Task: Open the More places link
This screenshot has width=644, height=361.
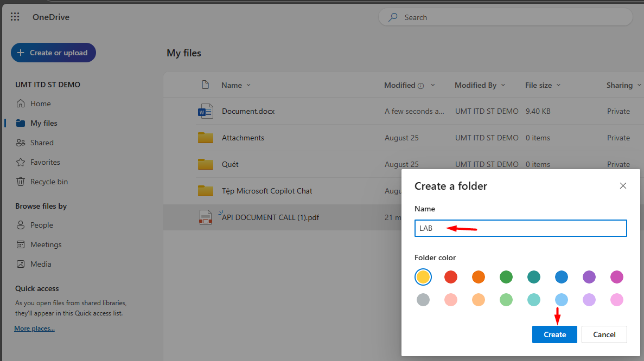Action: click(x=34, y=328)
